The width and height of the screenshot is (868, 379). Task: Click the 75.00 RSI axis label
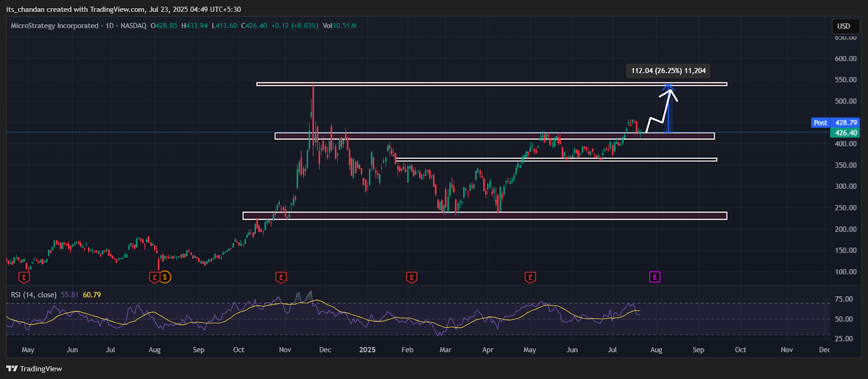[844, 299]
